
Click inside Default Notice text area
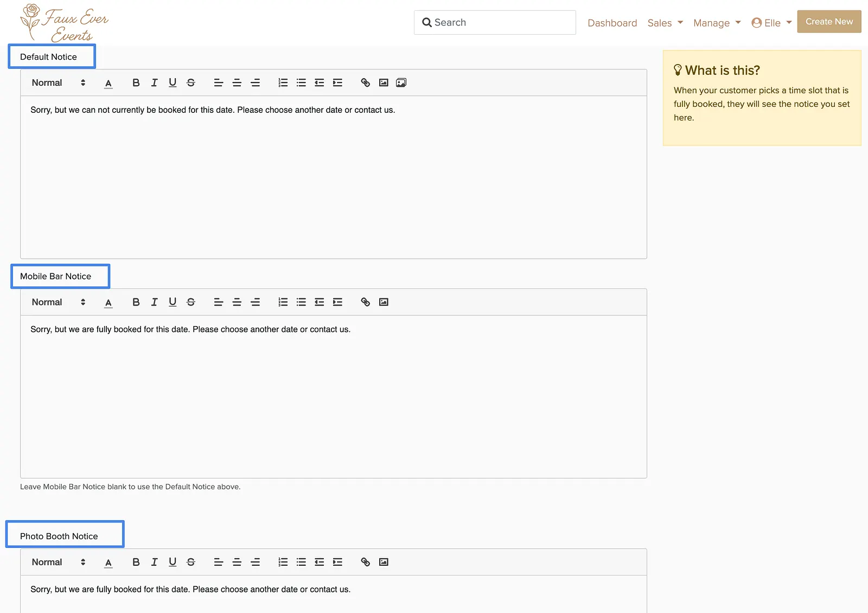point(334,177)
